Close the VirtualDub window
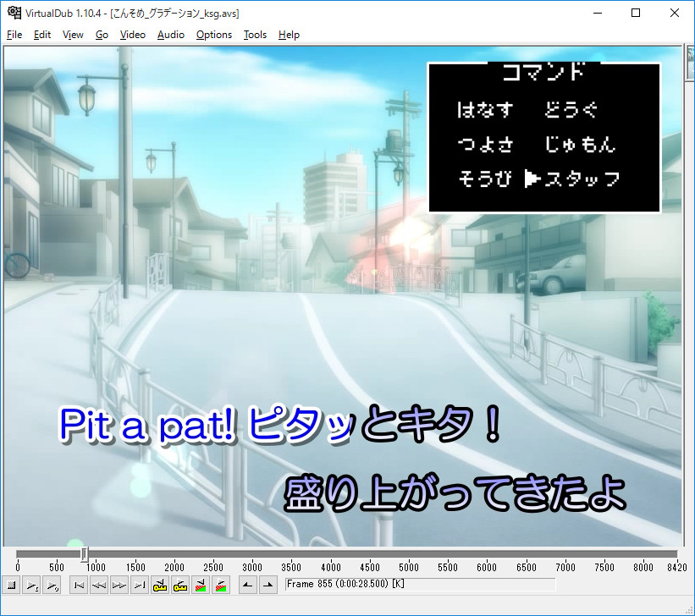 point(675,13)
